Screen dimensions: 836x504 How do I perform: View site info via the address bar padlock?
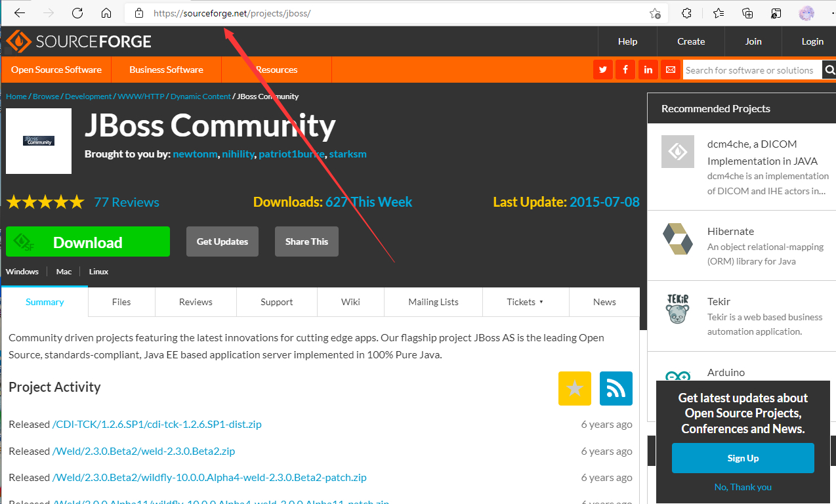(x=138, y=13)
